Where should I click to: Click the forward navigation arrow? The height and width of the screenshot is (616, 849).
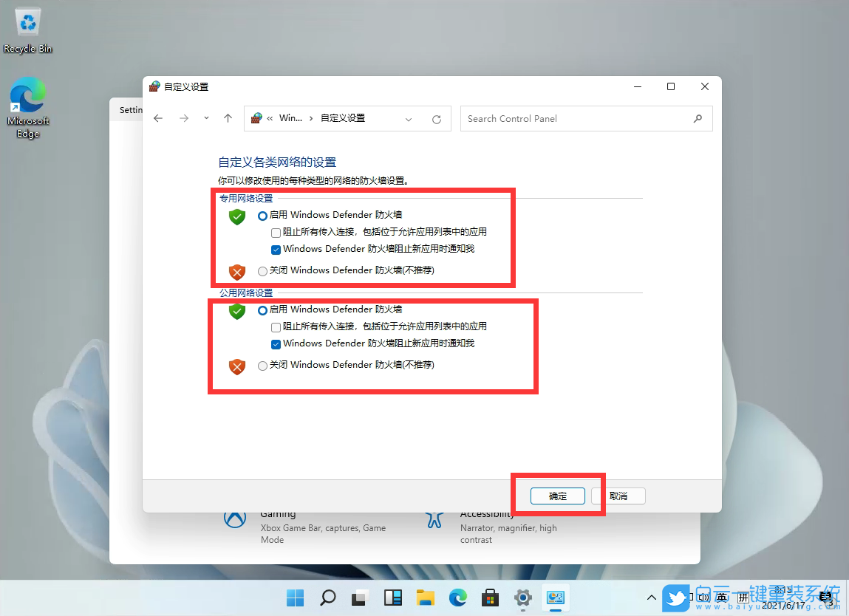(x=182, y=118)
